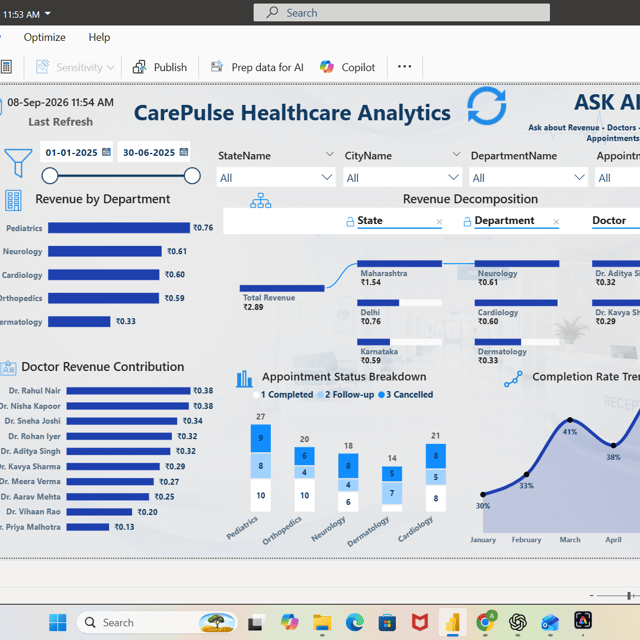The width and height of the screenshot is (640, 640).
Task: Click the March 41% data point
Action: pyautogui.click(x=570, y=420)
